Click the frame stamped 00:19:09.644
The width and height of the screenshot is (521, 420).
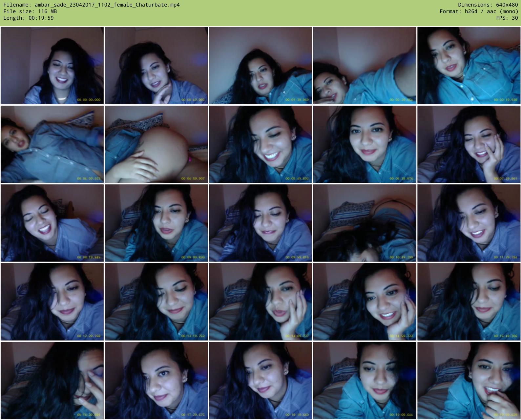[x=365, y=380]
